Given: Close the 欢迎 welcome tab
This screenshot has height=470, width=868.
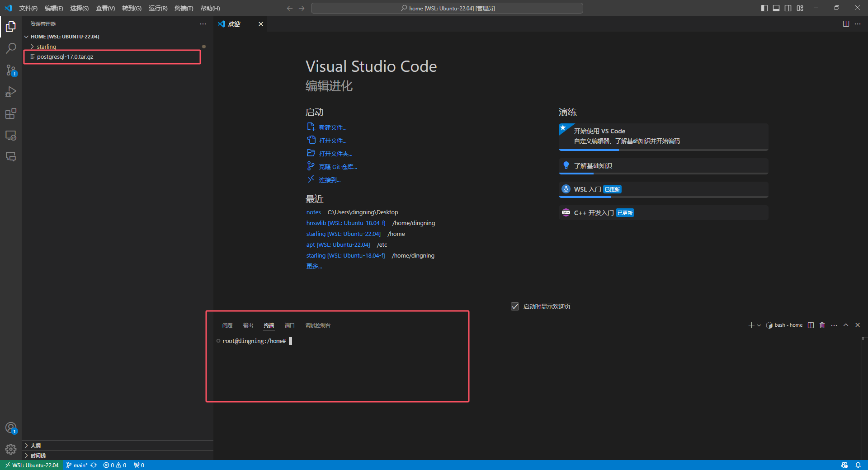Looking at the screenshot, I should point(261,24).
